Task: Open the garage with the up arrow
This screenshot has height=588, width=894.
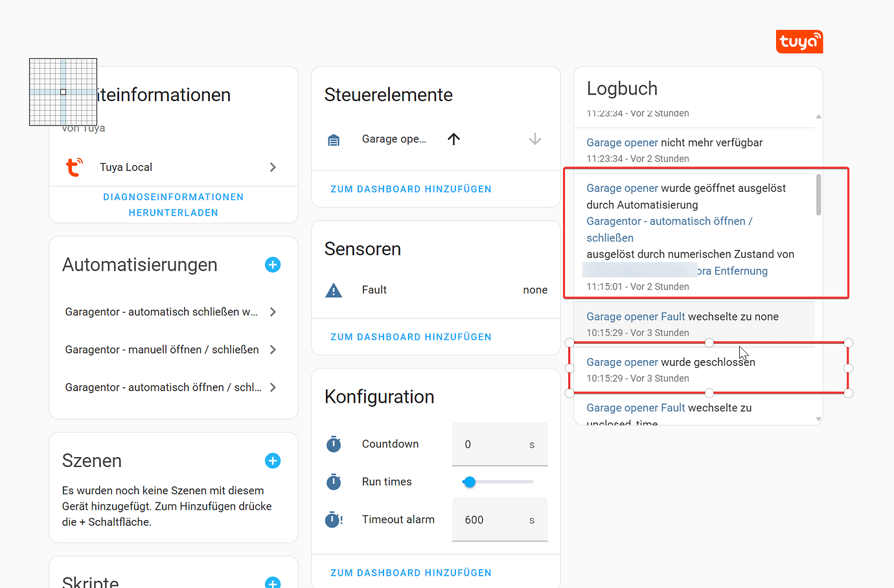Action: [453, 139]
